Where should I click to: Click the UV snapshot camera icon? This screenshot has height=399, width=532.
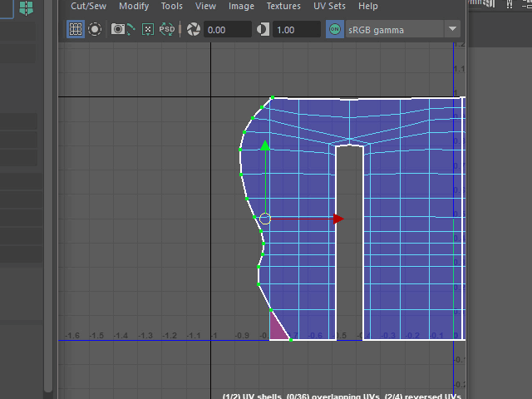[x=119, y=29]
